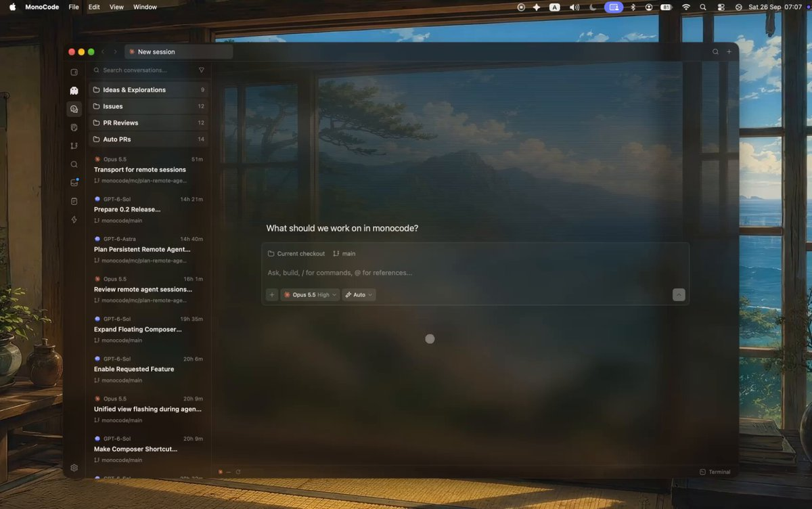Viewport: 812px width, 509px height.
Task: Expand the Ideas & Explorations folder
Action: tap(149, 89)
